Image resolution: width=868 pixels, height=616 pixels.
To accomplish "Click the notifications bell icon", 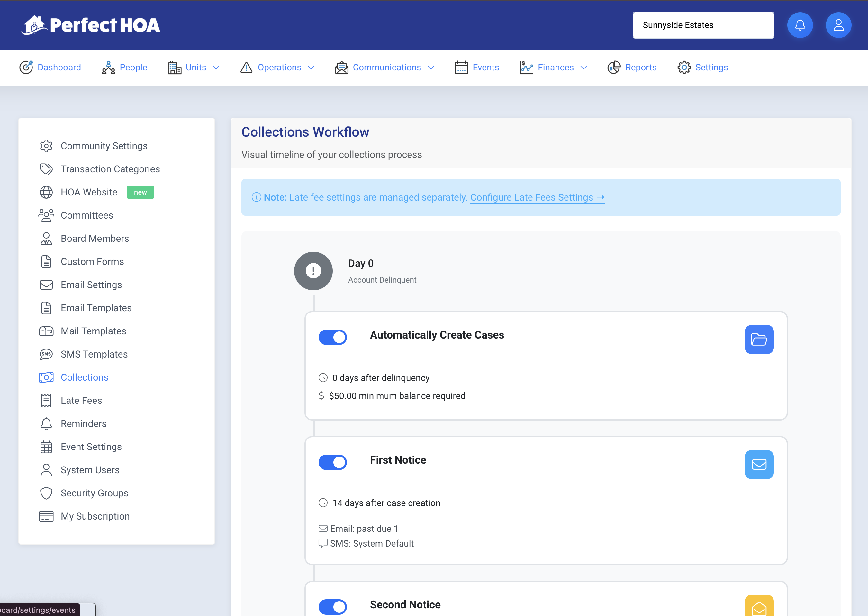I will [x=800, y=25].
